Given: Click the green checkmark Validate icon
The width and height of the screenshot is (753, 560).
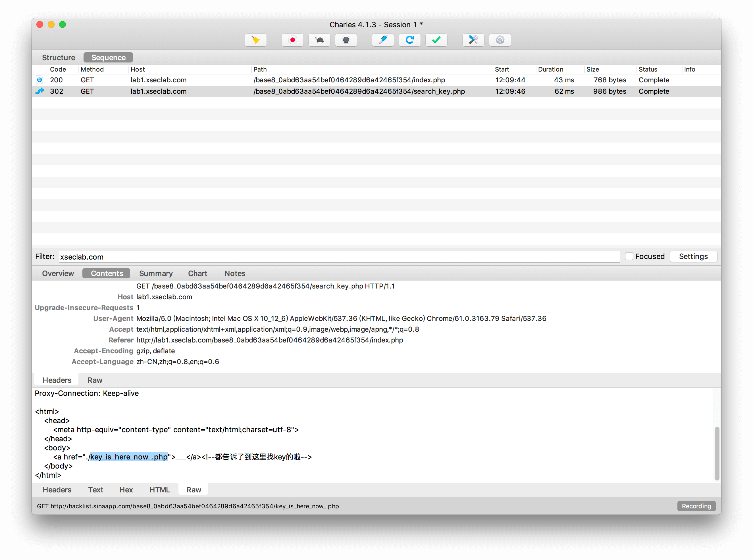Looking at the screenshot, I should tap(436, 40).
